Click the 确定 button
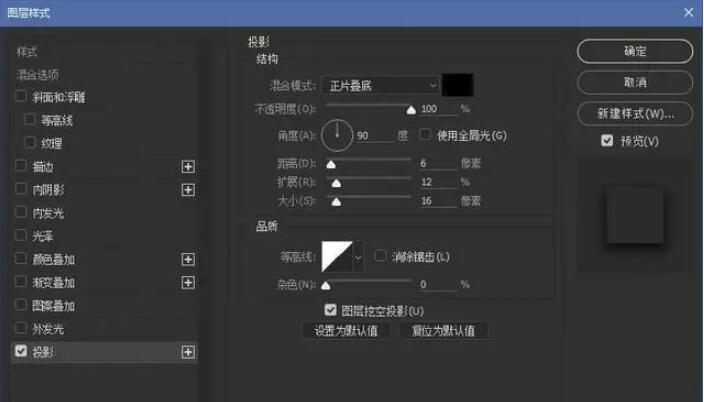Image resolution: width=704 pixels, height=402 pixels. coord(635,51)
